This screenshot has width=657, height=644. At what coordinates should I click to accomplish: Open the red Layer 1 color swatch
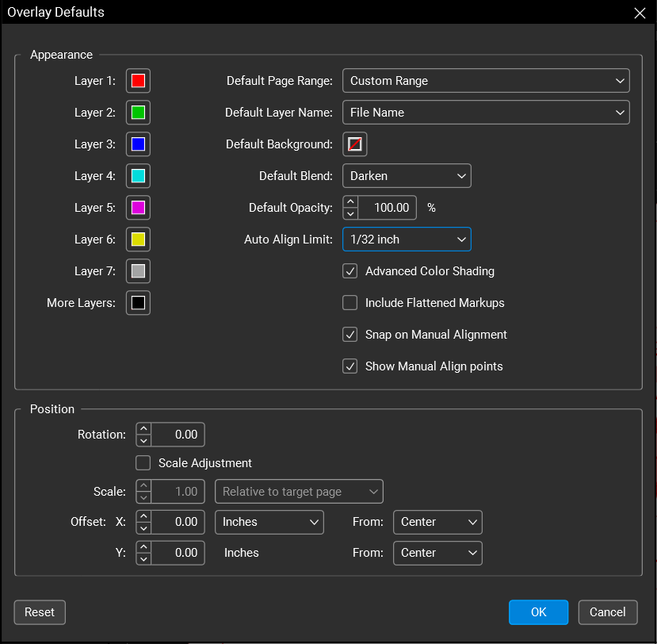[x=138, y=81]
